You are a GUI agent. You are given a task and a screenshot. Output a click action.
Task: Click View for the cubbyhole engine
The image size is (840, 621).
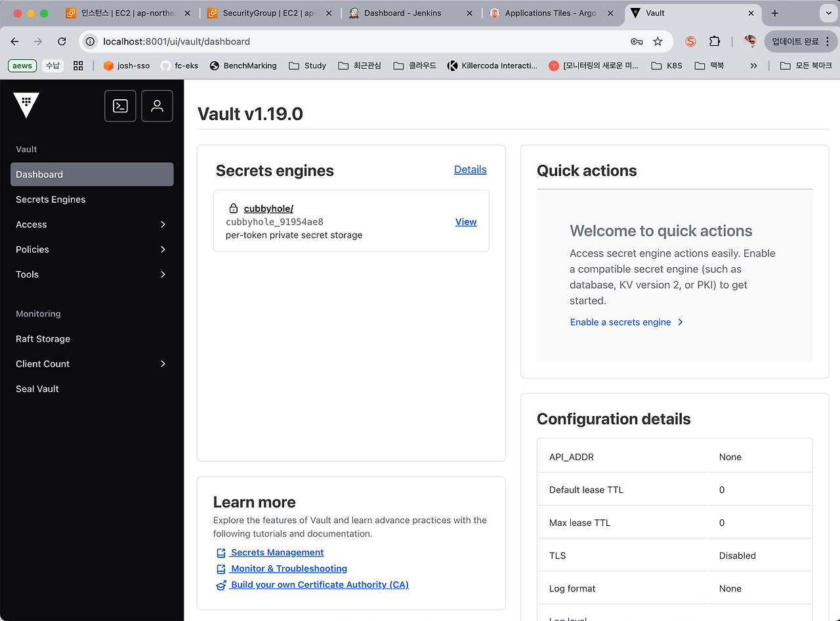click(466, 222)
